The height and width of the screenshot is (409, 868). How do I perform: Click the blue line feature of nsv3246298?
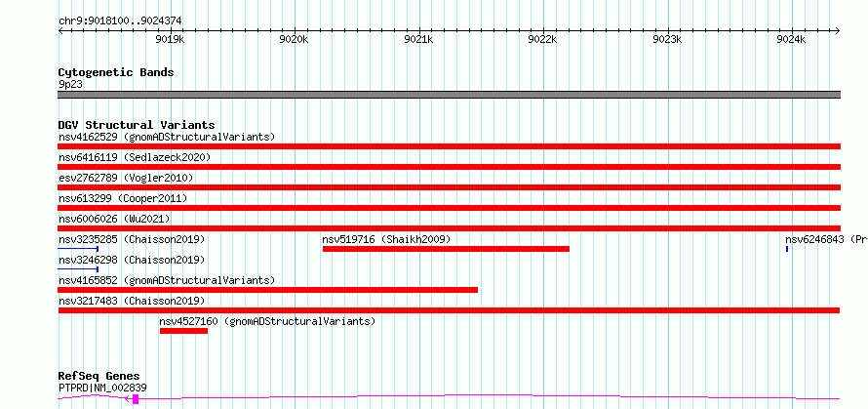pyautogui.click(x=78, y=269)
